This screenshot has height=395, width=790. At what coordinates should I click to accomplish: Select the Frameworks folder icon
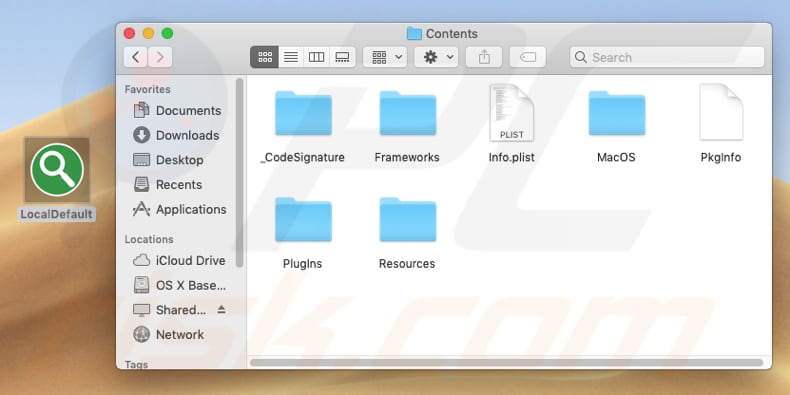click(x=408, y=113)
